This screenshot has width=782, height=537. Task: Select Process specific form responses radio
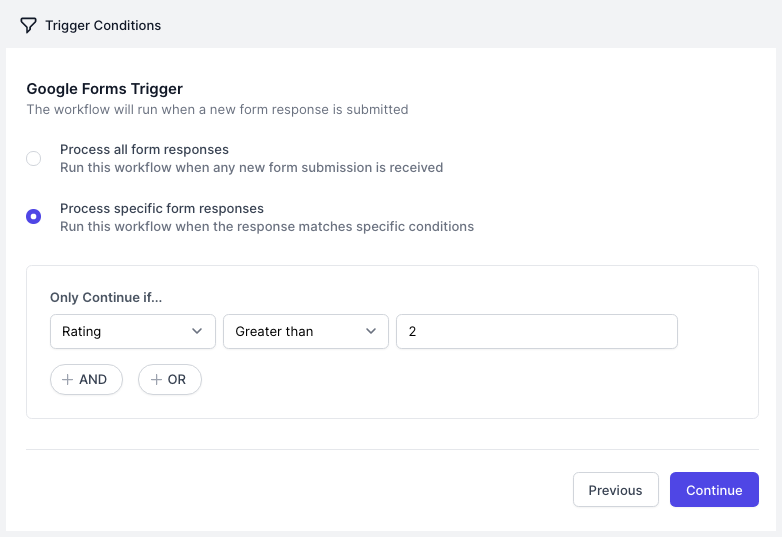[33, 216]
